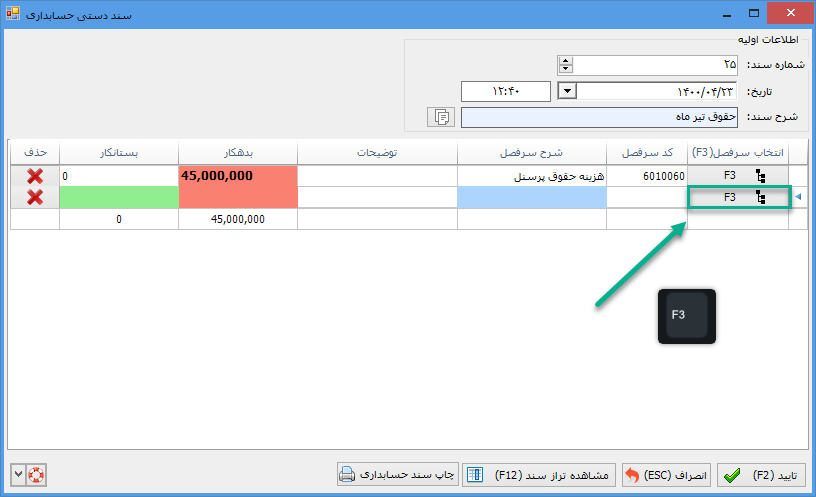Delete the هزینه حقوق پرسنل row
This screenshot has width=816, height=497.
[x=35, y=176]
